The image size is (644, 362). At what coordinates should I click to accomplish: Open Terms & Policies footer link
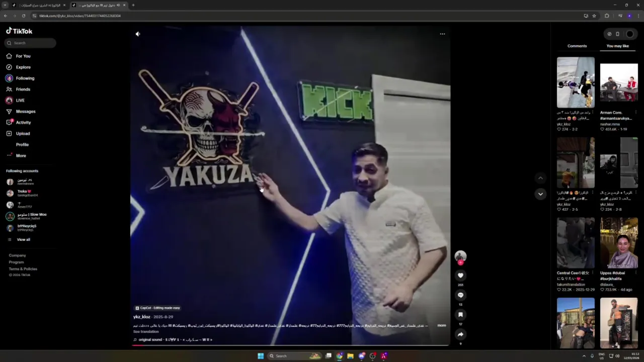click(23, 268)
